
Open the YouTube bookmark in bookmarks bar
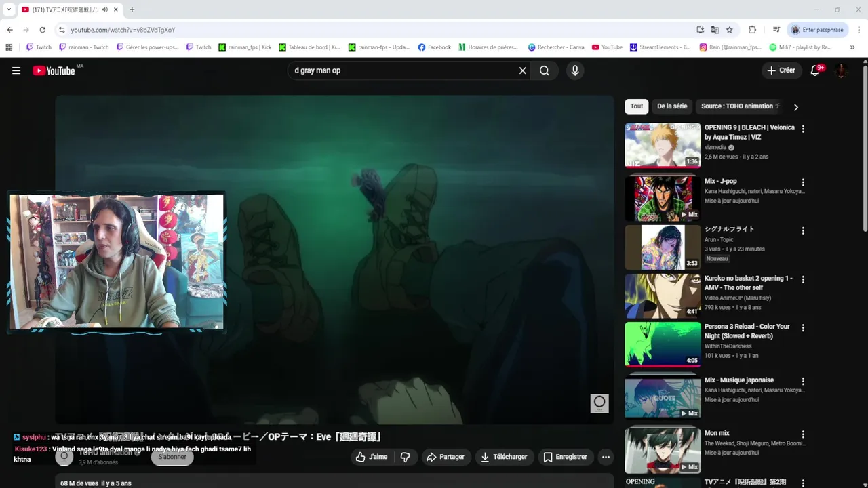pos(607,47)
